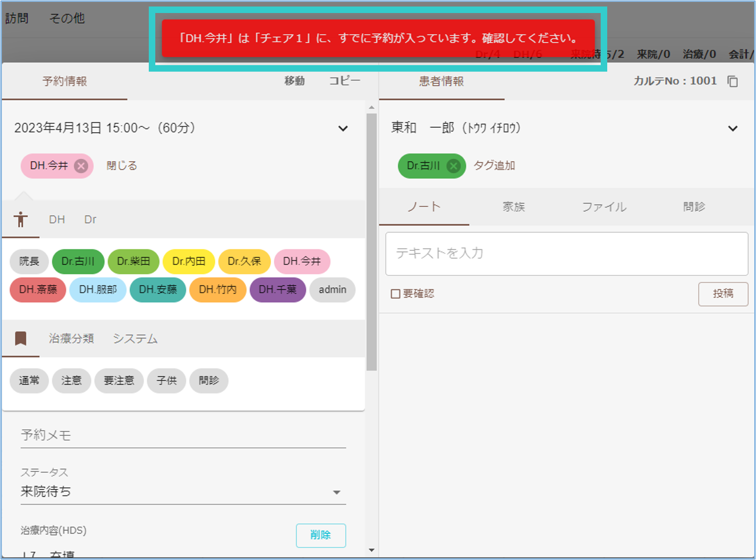Switch to the 家族 tab
This screenshot has width=756, height=560.
[x=513, y=207]
